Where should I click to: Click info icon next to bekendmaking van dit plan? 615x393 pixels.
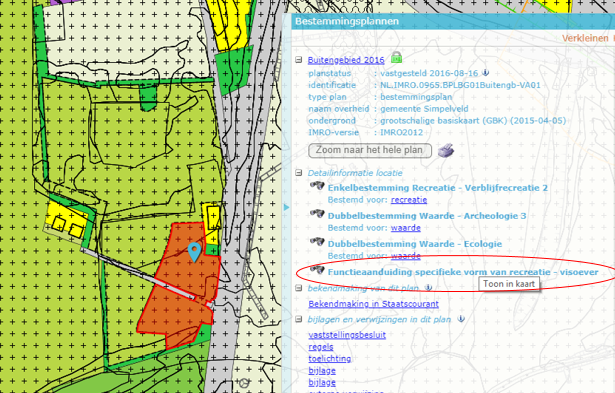point(428,288)
